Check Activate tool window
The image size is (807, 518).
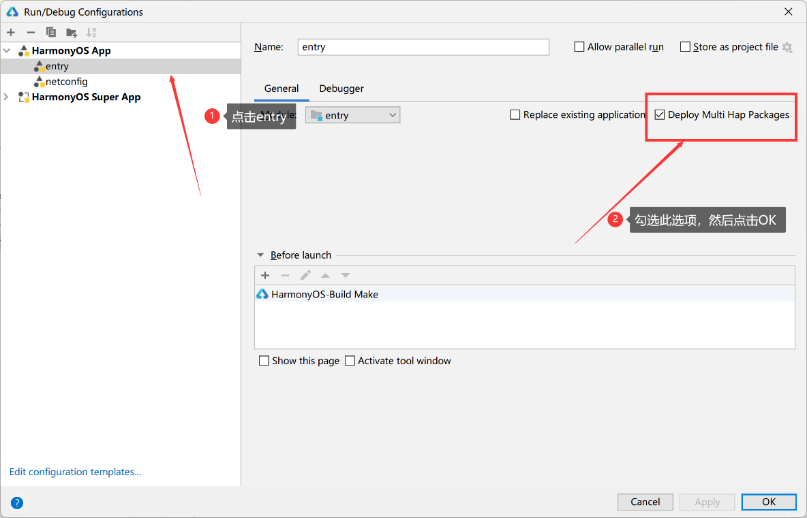350,361
